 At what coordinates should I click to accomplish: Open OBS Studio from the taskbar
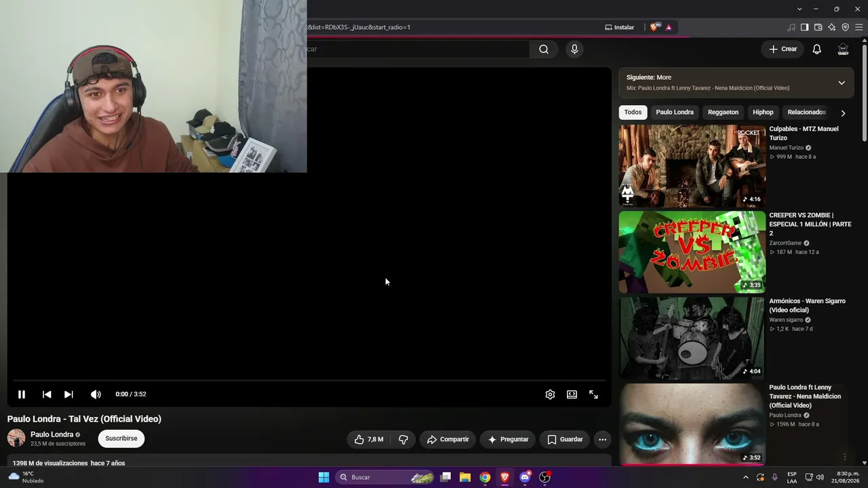(x=545, y=477)
